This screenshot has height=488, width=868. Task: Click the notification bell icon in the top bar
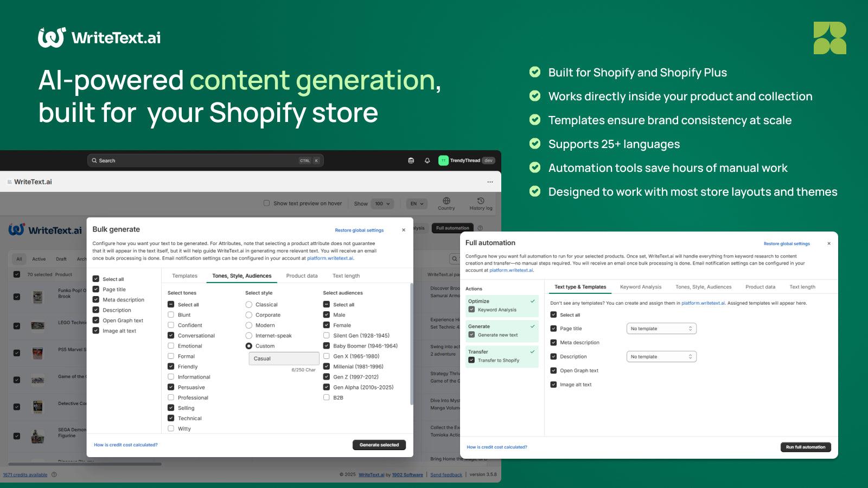pyautogui.click(x=426, y=160)
